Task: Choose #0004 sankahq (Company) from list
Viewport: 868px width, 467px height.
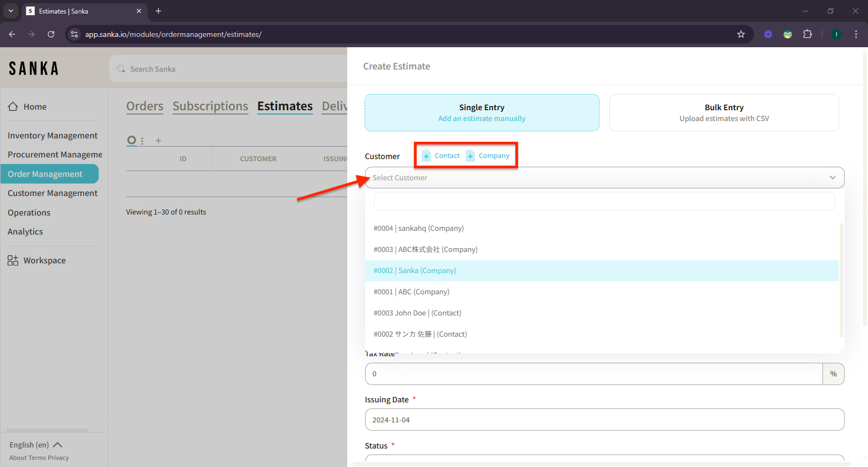Action: pos(419,229)
